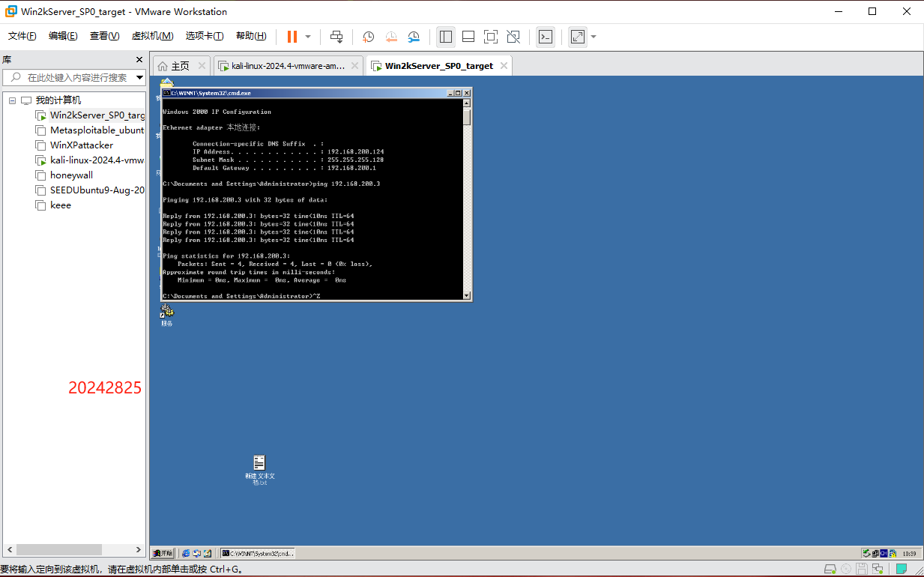
Task: Select the 新建 文本文档.txt desktop file
Action: [259, 470]
